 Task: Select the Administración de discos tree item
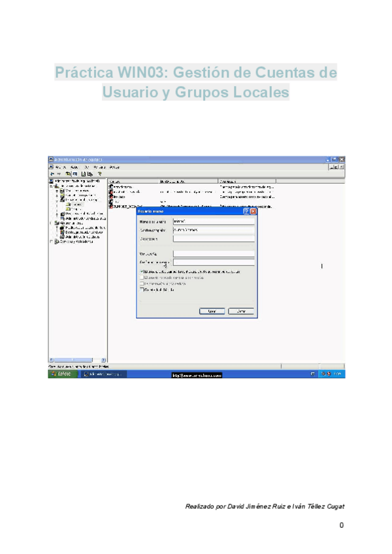[x=83, y=237]
